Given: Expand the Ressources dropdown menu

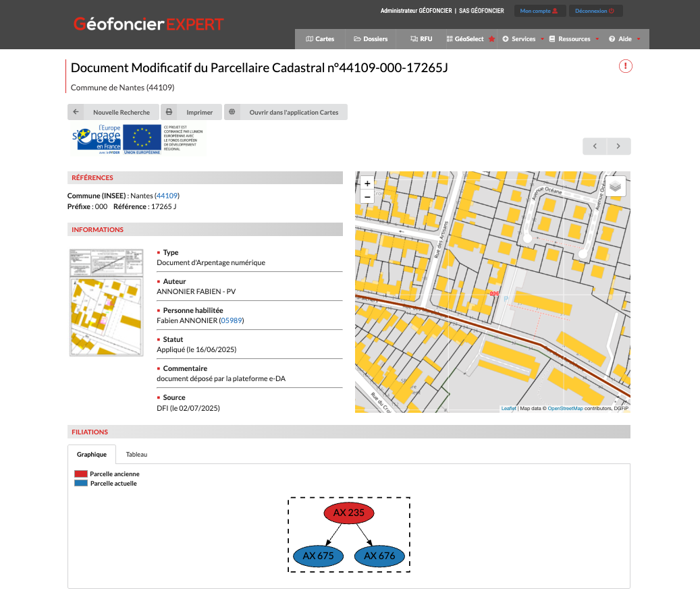Looking at the screenshot, I should tap(574, 39).
